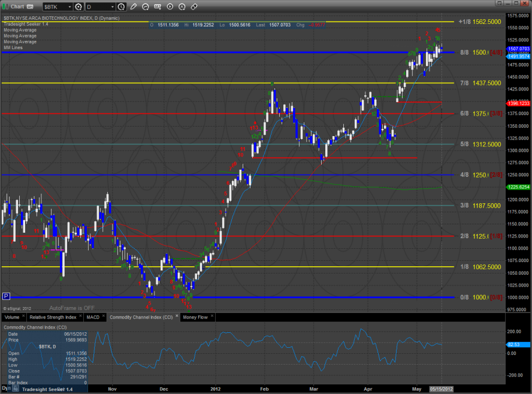Toggle the AutoFrame is OFF label
532x394 pixels.
click(72, 308)
